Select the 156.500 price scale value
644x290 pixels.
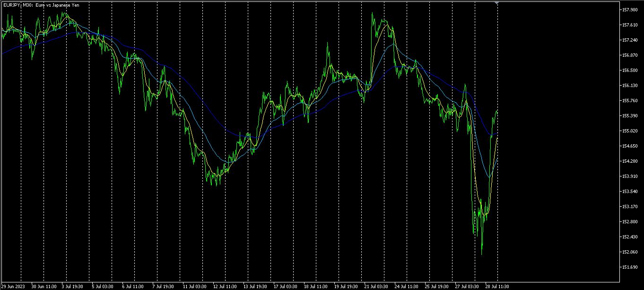630,70
